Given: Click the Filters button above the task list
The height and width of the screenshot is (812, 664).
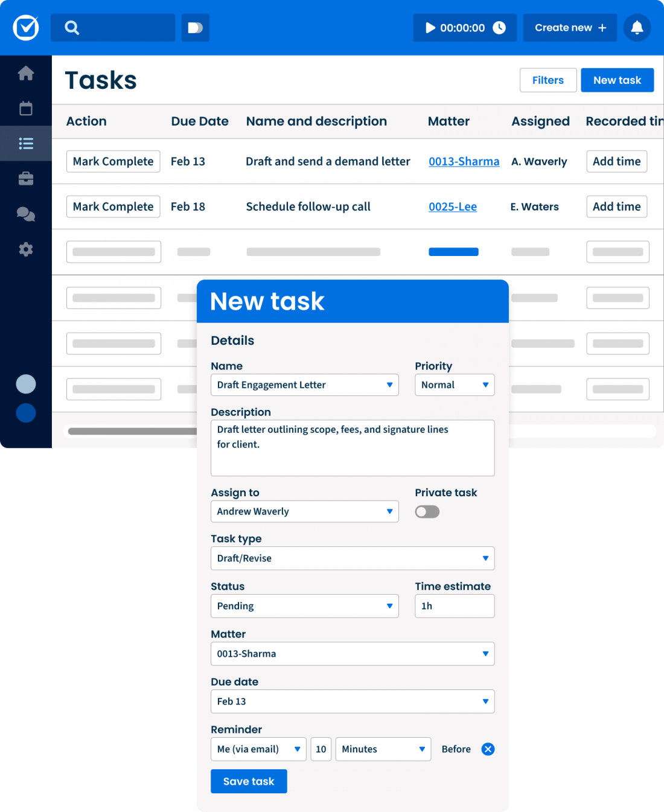Looking at the screenshot, I should click(547, 80).
